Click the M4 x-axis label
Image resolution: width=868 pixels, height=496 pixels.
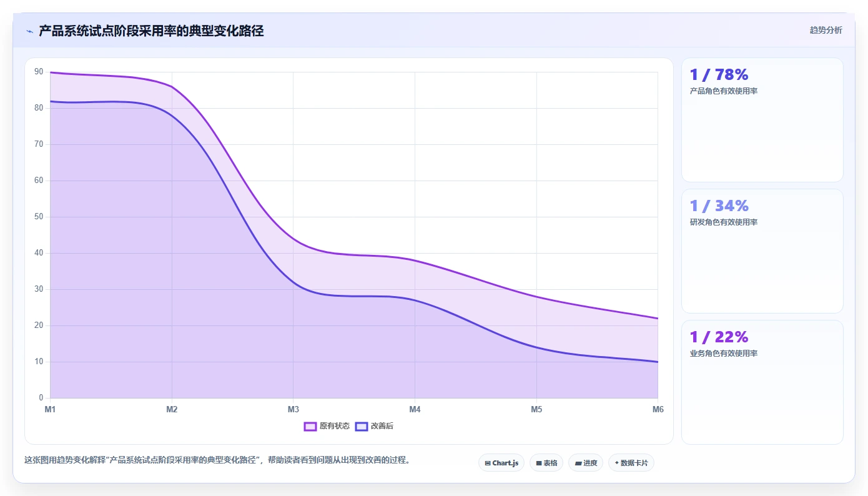[415, 410]
